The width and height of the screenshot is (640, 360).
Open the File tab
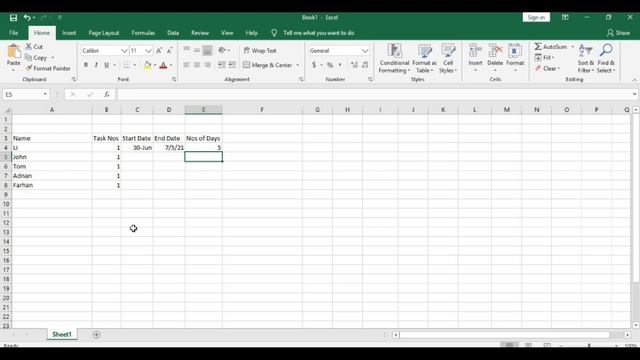[x=13, y=33]
